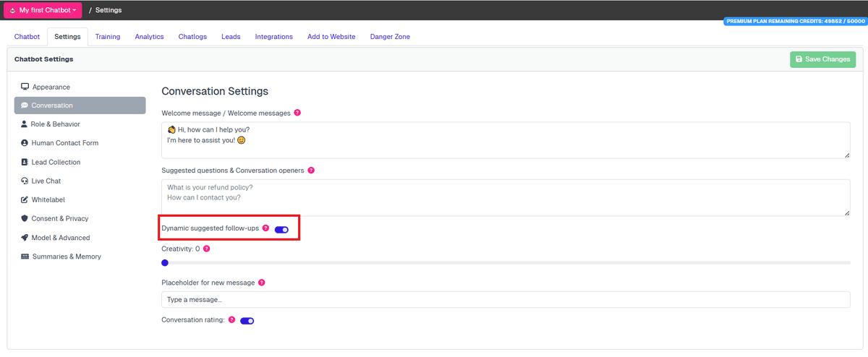Click help icon next to Welcome message label

pos(297,113)
